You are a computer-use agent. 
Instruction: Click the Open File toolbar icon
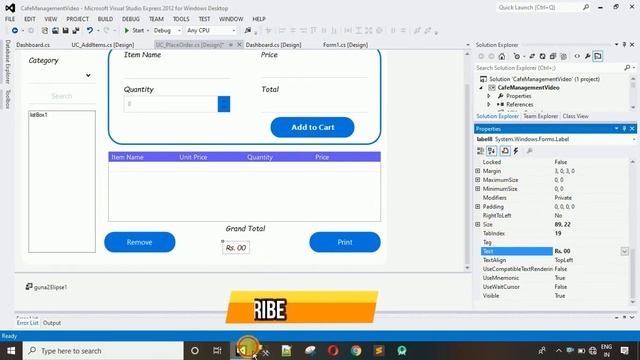pyautogui.click(x=55, y=31)
